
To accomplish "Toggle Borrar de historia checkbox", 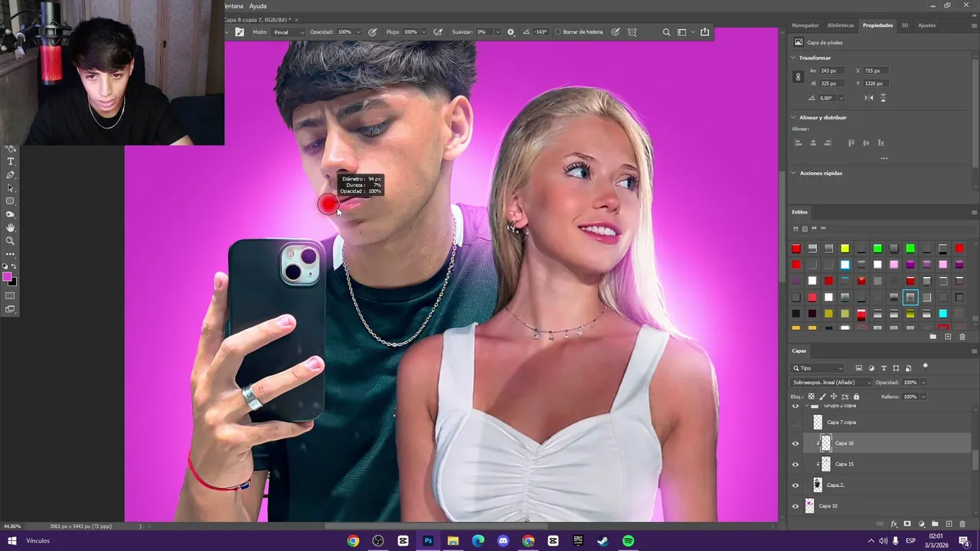I will coord(558,32).
